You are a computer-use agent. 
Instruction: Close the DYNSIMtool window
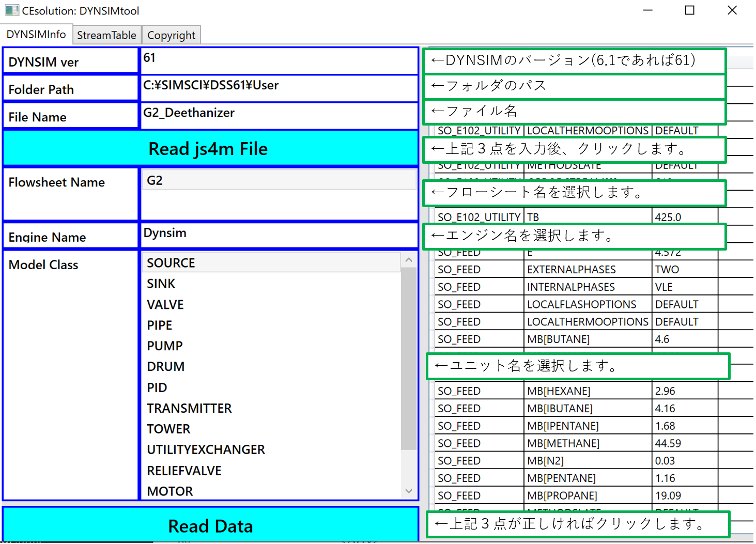click(732, 10)
